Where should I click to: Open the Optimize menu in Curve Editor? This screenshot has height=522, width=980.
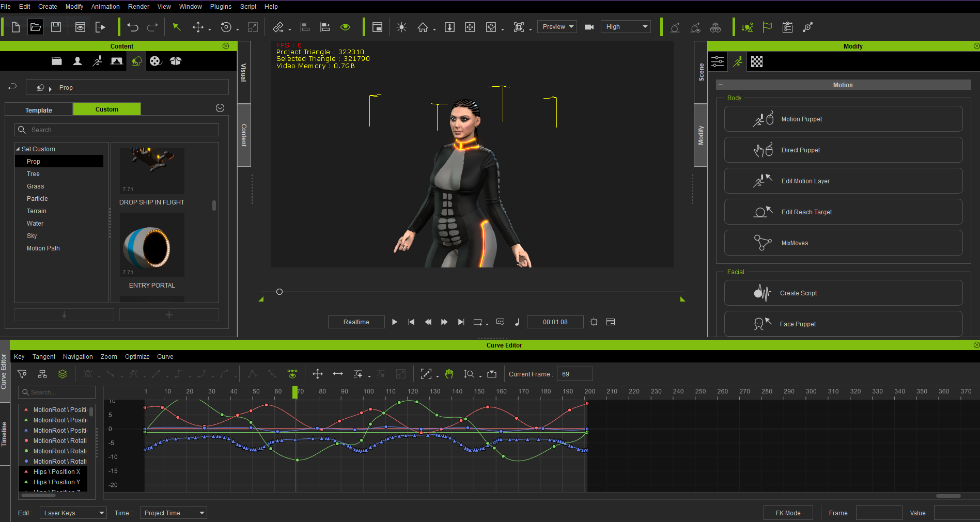pyautogui.click(x=137, y=357)
